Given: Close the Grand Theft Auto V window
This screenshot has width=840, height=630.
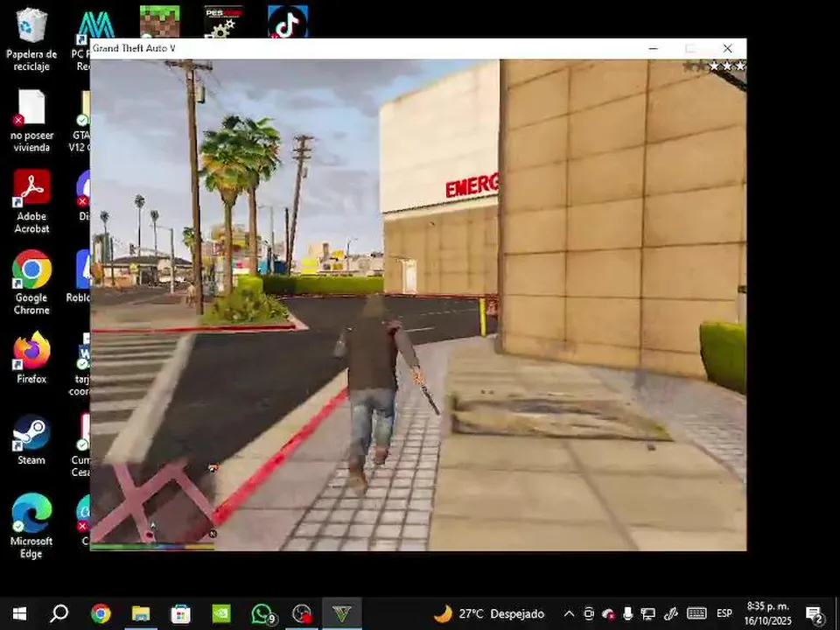Looking at the screenshot, I should coord(727,48).
